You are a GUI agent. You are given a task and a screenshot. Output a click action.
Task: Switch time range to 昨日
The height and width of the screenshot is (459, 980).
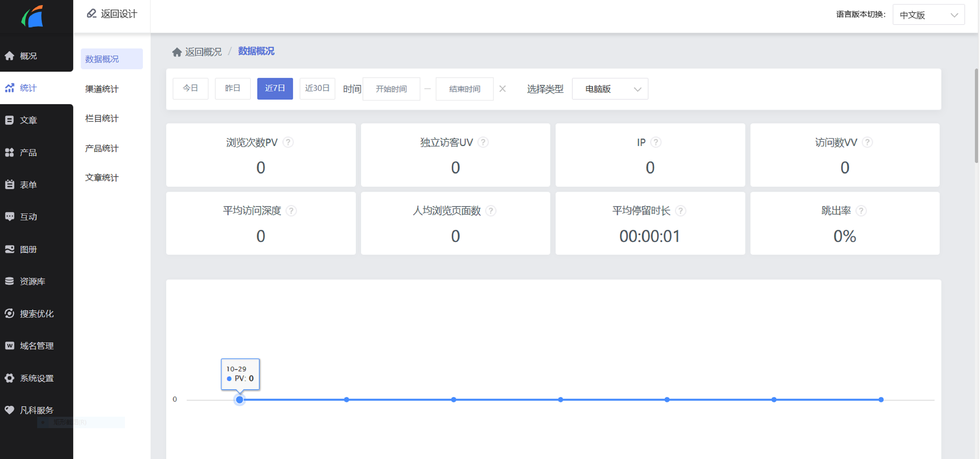coord(232,89)
